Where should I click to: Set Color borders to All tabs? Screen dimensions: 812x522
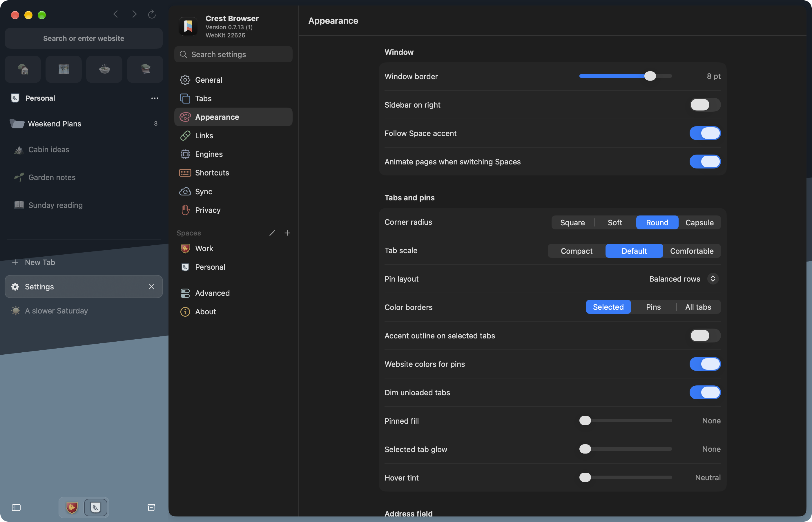click(698, 307)
